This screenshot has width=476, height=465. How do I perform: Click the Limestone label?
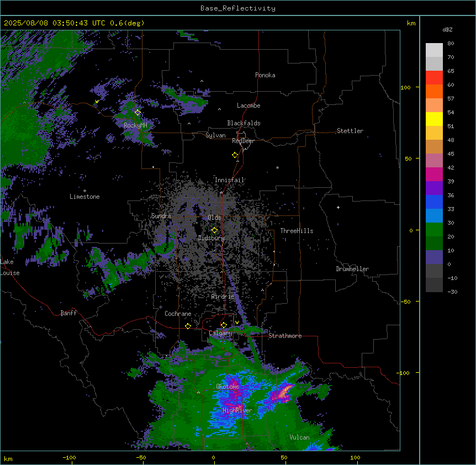pyautogui.click(x=84, y=197)
